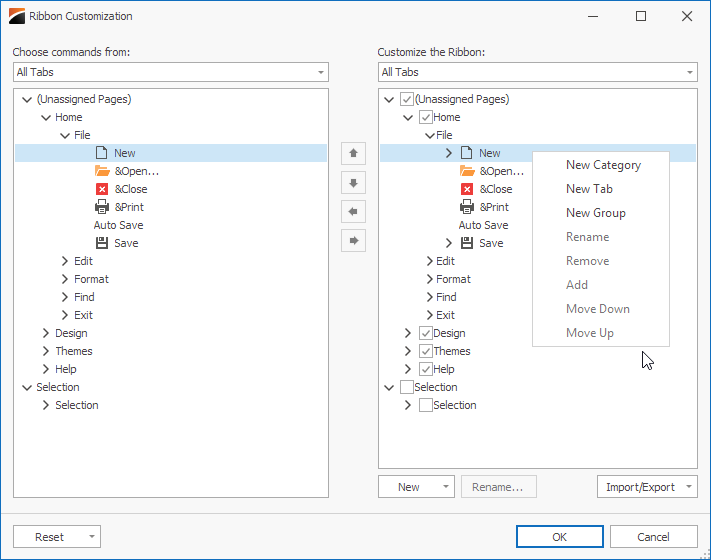The width and height of the screenshot is (711, 560).
Task: Enable the top-level Selection category checkbox
Action: point(407,387)
